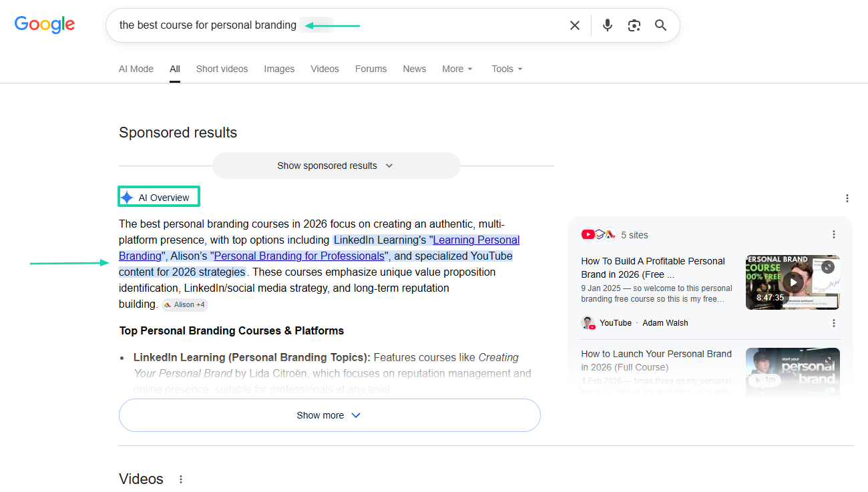Open Personal Branding for Professionals link
The width and height of the screenshot is (868, 492).
coord(299,256)
